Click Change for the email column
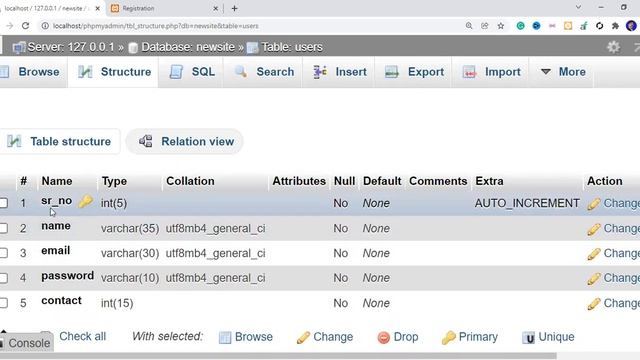 click(613, 253)
